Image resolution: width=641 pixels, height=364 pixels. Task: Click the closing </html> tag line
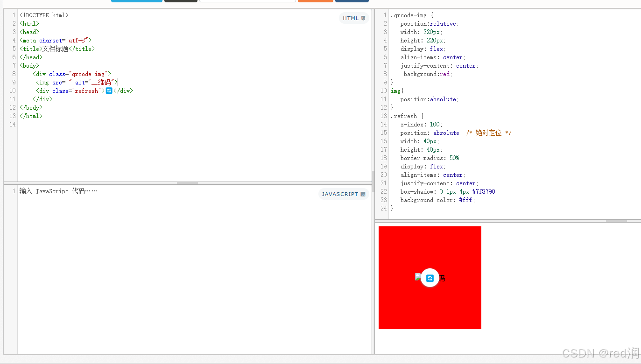coord(31,116)
